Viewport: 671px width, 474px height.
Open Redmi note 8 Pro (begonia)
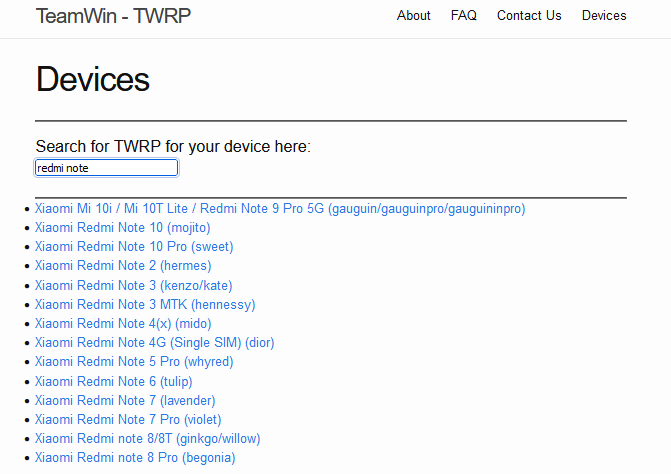click(135, 458)
